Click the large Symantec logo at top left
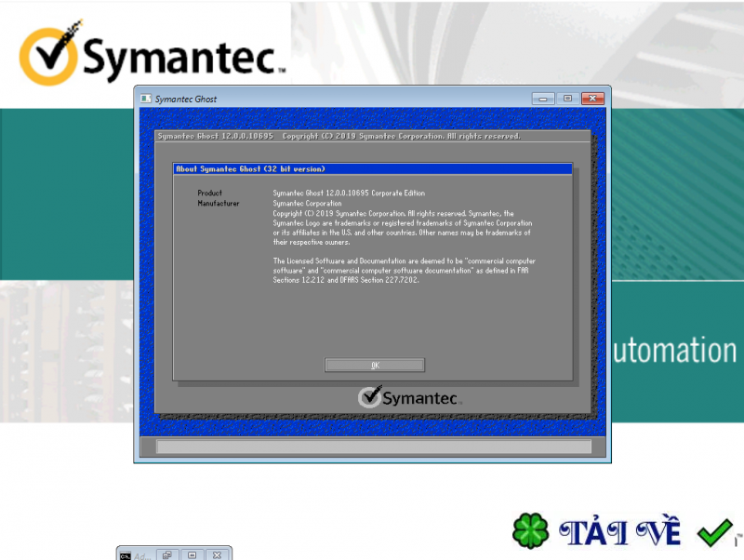Image resolution: width=744 pixels, height=560 pixels. (153, 53)
